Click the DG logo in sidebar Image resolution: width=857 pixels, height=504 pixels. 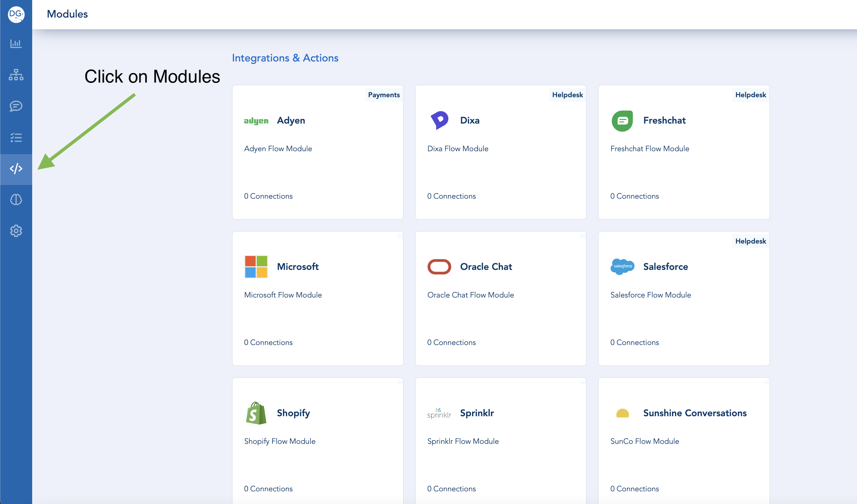[16, 14]
